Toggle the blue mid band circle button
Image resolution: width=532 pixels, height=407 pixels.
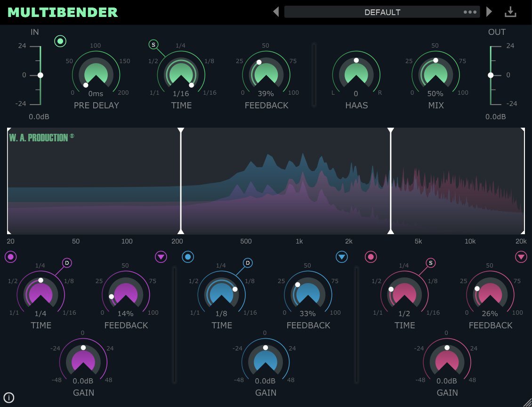(188, 257)
